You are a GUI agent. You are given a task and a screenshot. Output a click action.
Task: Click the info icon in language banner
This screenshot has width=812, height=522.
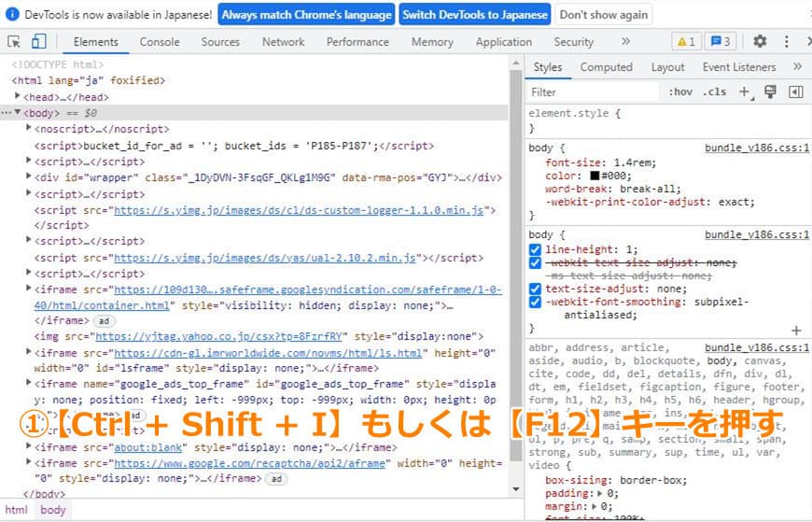(x=12, y=15)
